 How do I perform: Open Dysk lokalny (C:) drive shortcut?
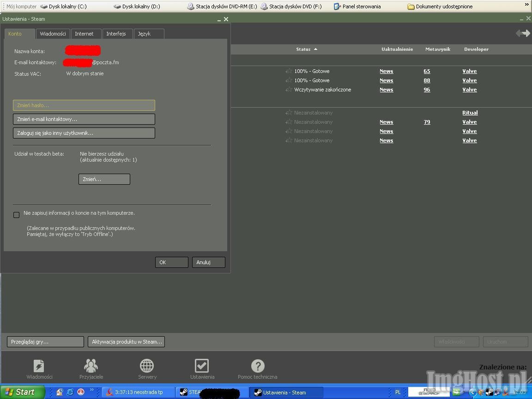tap(63, 6)
